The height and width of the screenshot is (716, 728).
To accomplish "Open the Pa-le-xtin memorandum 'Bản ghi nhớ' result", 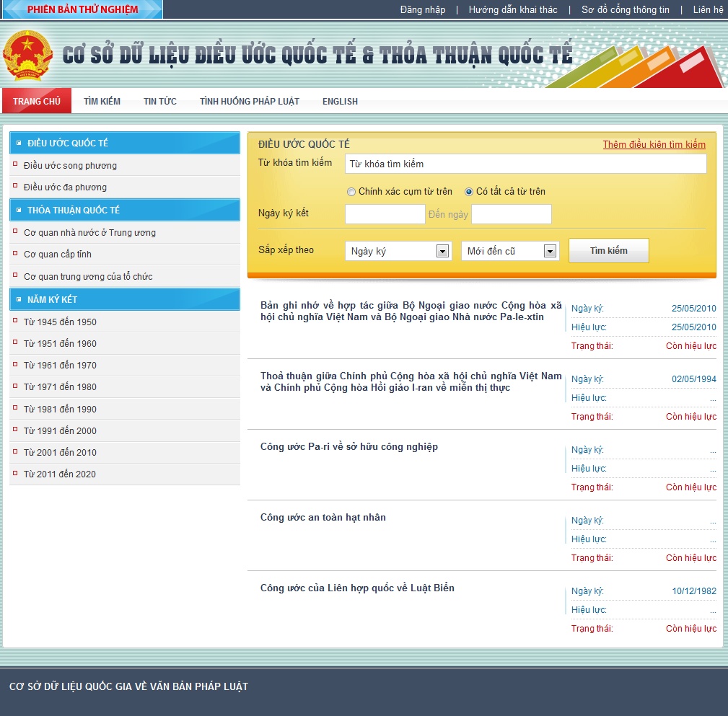I will [x=411, y=311].
